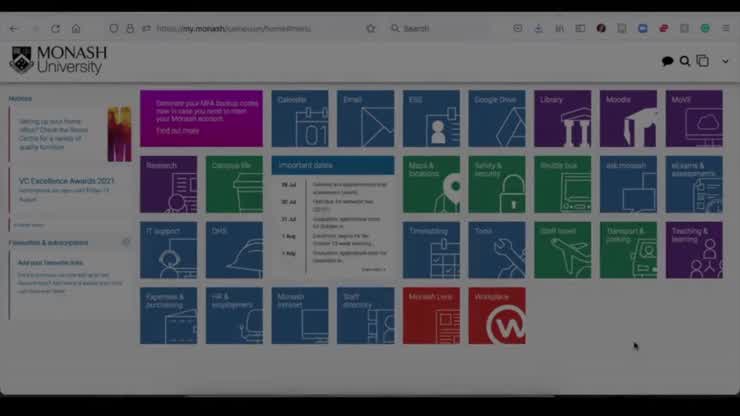Open the Email tile

[x=365, y=119]
